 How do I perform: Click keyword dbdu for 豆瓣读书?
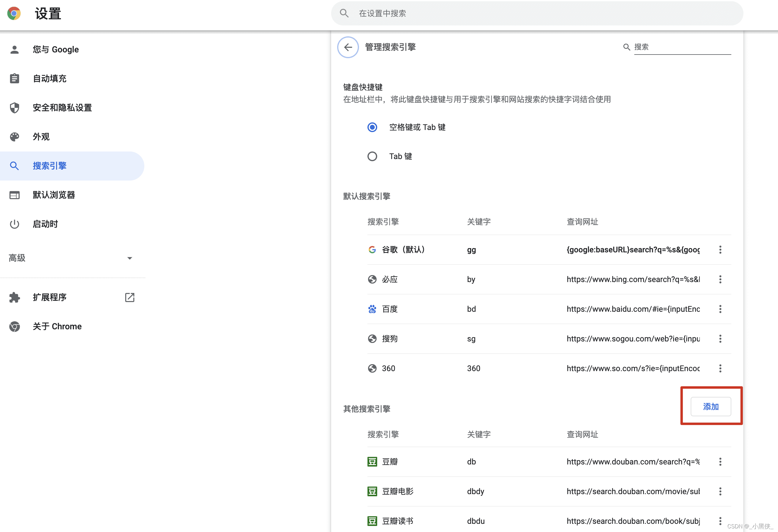point(476,521)
